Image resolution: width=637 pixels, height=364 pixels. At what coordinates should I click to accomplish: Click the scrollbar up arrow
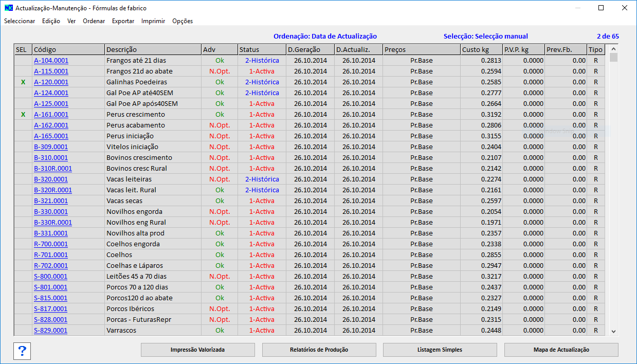click(x=613, y=49)
